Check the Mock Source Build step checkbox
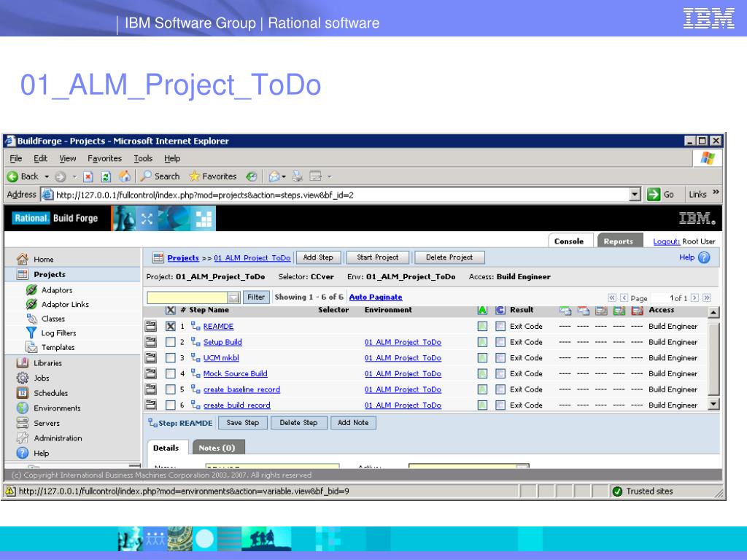 [171, 374]
